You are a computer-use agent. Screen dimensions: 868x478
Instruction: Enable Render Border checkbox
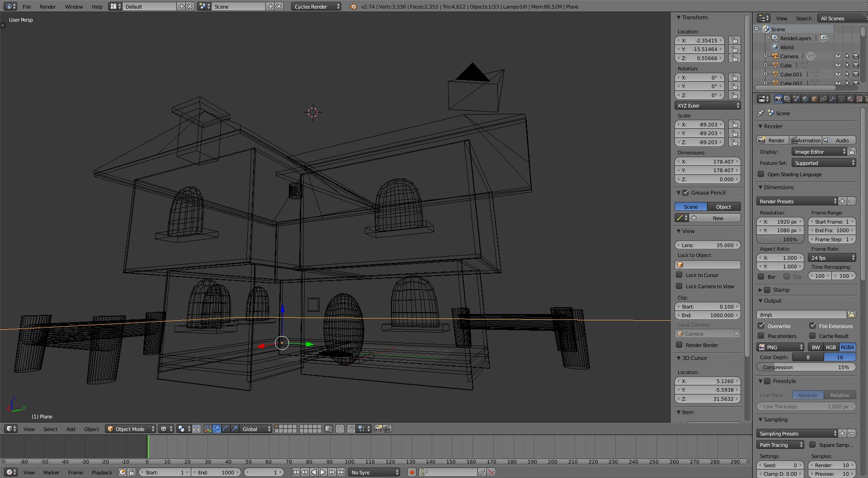(x=679, y=345)
